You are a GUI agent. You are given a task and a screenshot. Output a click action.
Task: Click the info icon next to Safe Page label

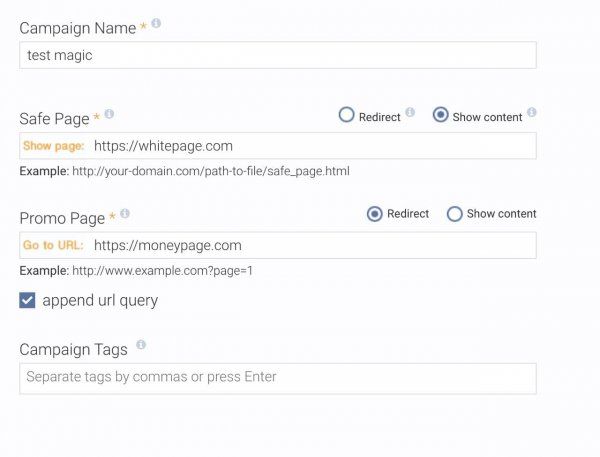pos(109,114)
